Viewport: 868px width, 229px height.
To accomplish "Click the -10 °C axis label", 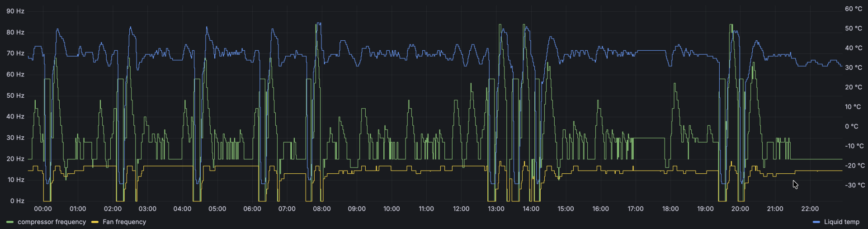I will (x=854, y=146).
